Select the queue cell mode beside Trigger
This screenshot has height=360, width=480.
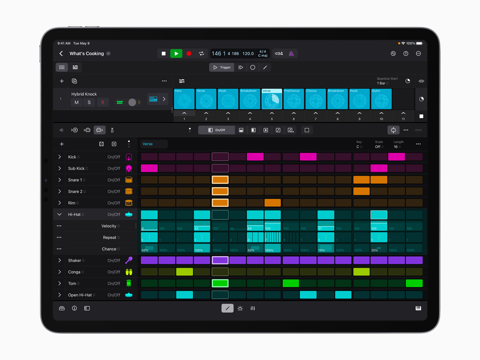[240, 67]
